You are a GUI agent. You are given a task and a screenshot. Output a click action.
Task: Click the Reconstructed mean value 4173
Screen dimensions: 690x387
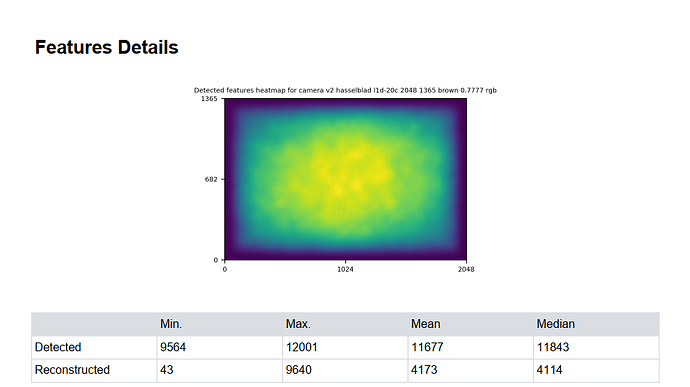pyautogui.click(x=424, y=370)
